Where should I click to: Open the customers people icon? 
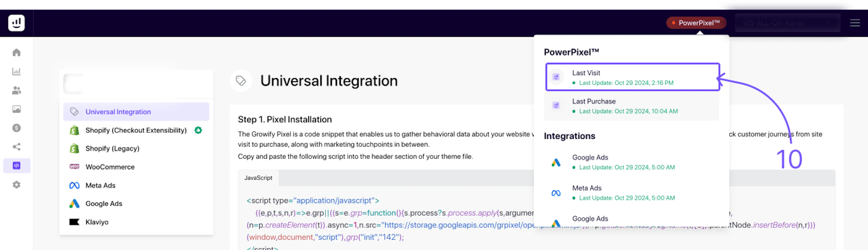[16, 90]
